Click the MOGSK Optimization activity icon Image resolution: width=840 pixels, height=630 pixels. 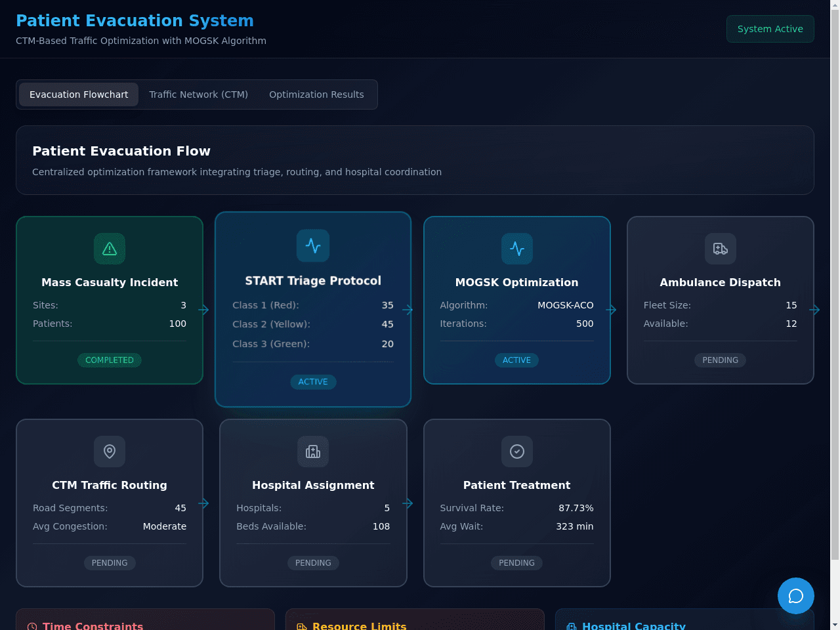pos(517,249)
